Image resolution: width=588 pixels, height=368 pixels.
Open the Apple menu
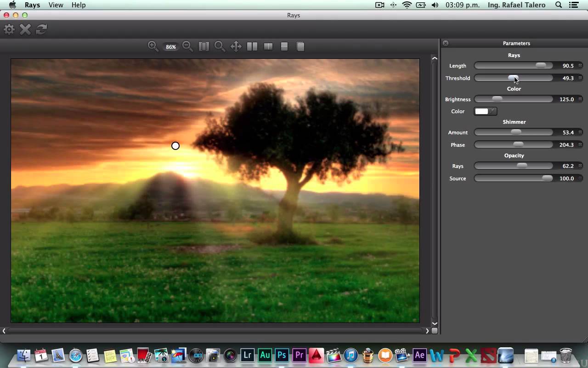coord(12,5)
